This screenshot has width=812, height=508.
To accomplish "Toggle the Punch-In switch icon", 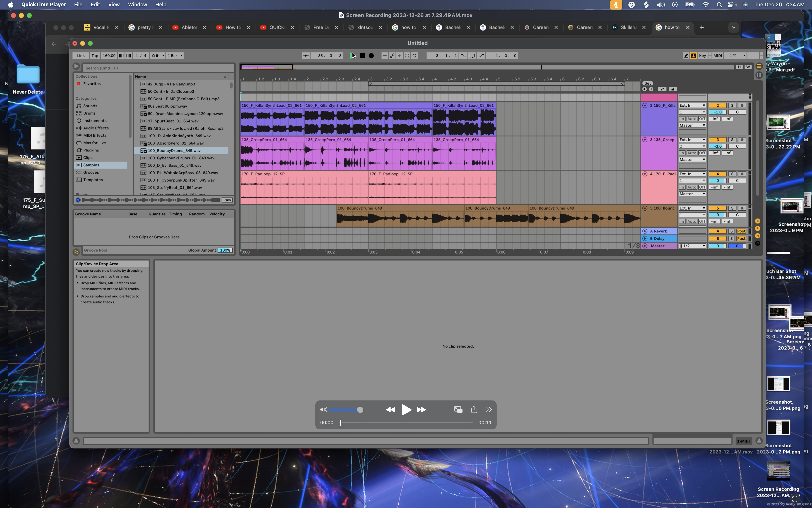I will click(x=463, y=56).
